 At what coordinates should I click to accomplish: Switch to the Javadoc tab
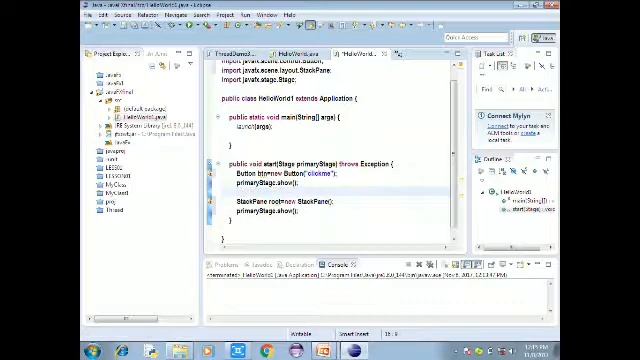coord(258,265)
